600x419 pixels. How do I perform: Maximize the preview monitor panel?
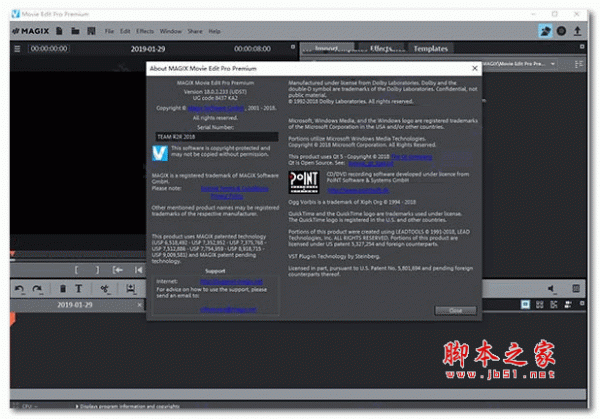pos(293,47)
